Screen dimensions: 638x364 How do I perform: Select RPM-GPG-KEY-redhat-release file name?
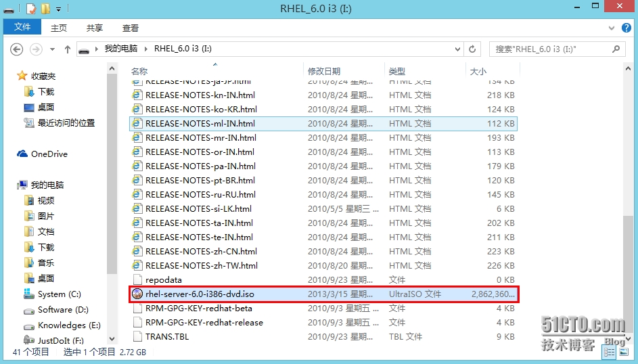pos(204,323)
